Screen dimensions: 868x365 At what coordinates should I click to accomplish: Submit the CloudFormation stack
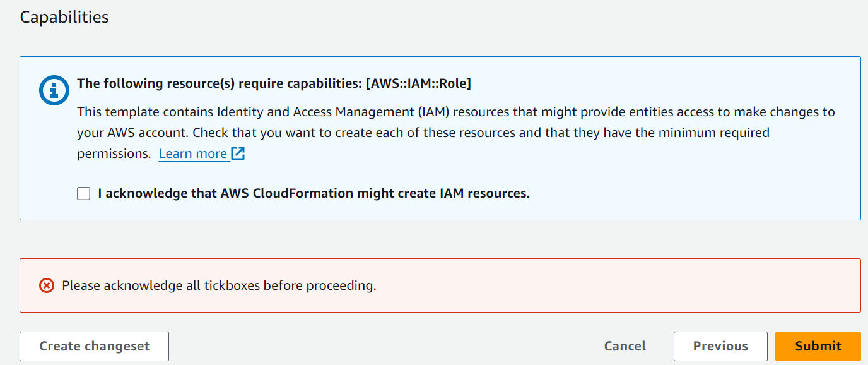coord(818,346)
